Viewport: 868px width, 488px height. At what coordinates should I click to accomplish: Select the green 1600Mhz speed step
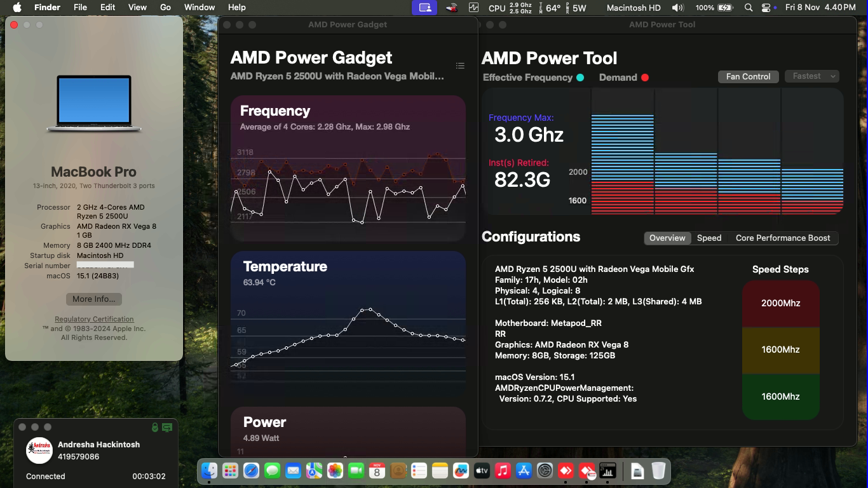(x=780, y=396)
